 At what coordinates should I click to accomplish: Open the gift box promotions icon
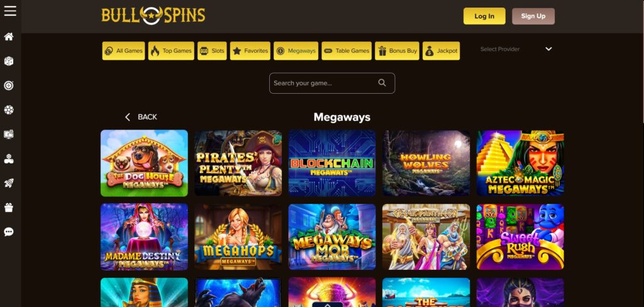point(9,208)
